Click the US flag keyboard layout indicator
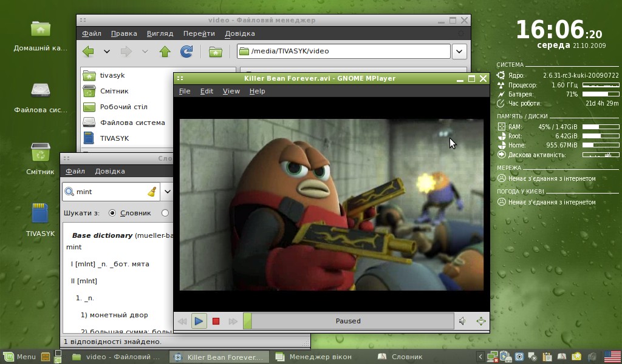622x364 pixels. point(612,357)
